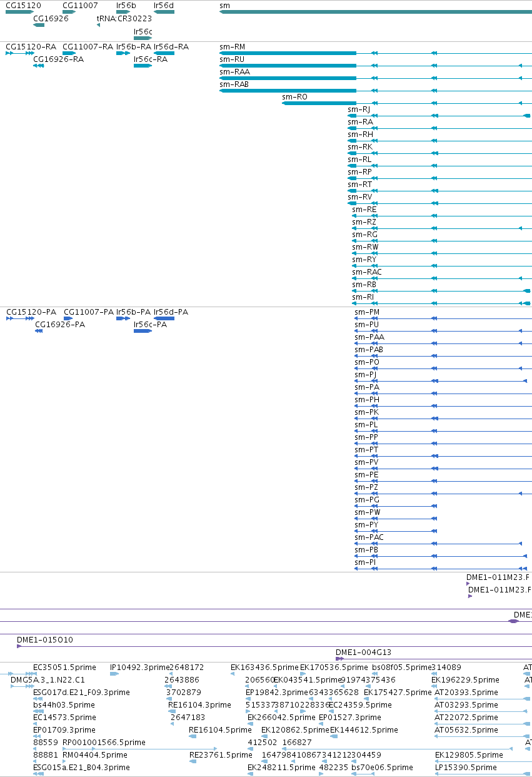This screenshot has width=532, height=777.
Task: Select the EK175427.5prime EST label
Action: point(398,693)
